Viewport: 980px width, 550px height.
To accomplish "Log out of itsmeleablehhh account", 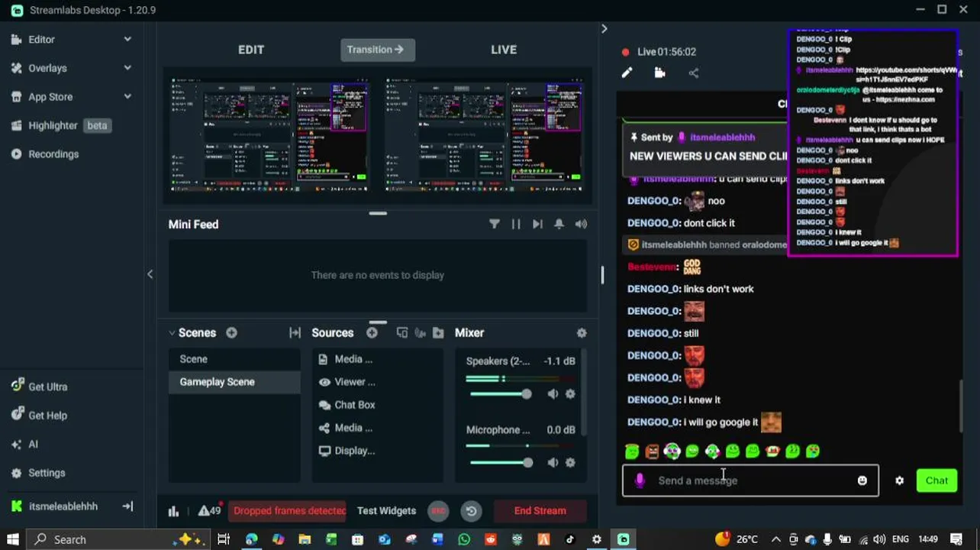I will 127,506.
